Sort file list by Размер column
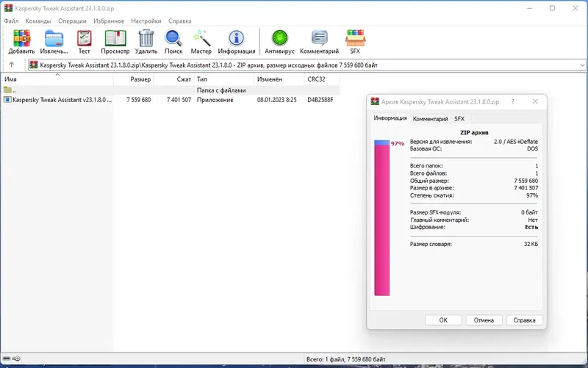Image resolution: width=588 pixels, height=368 pixels. tap(134, 79)
